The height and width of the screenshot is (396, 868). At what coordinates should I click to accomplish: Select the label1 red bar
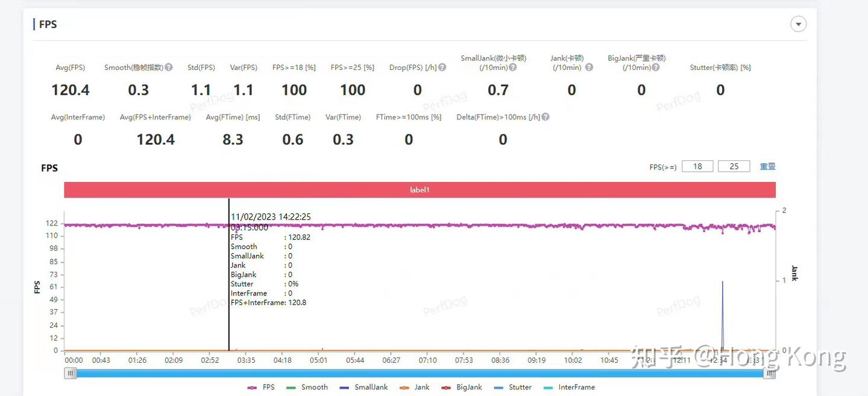tap(420, 190)
